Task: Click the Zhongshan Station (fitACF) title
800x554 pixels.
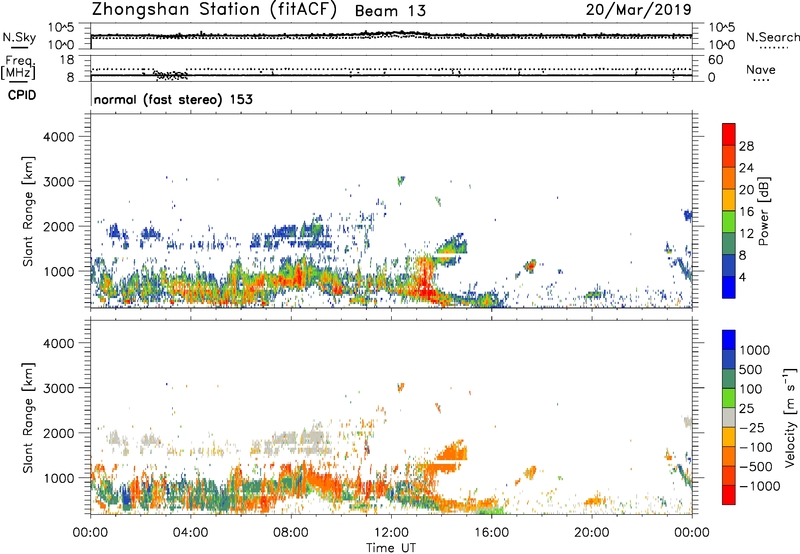Action: (x=214, y=10)
